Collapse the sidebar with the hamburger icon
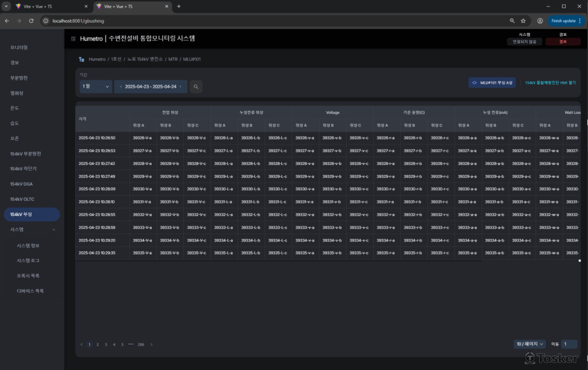The width and height of the screenshot is (588, 370). pos(73,39)
